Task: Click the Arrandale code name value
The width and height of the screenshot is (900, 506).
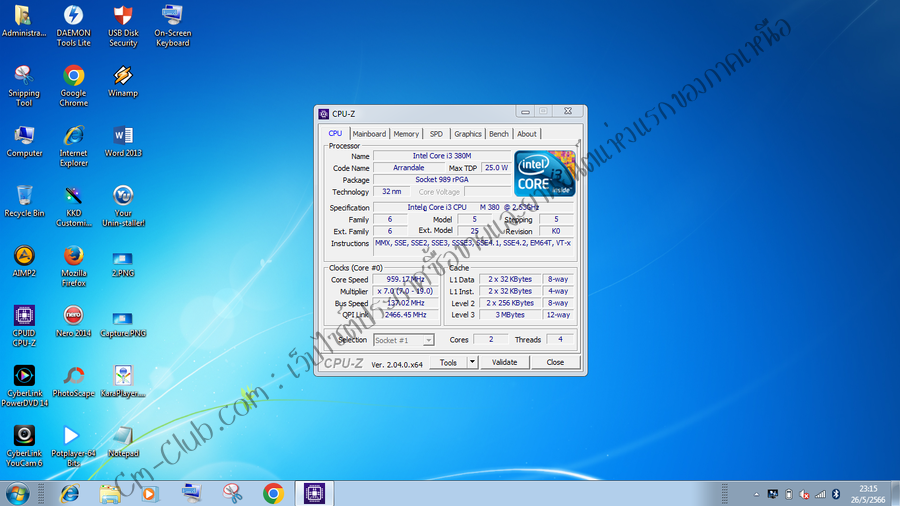Action: coord(409,168)
